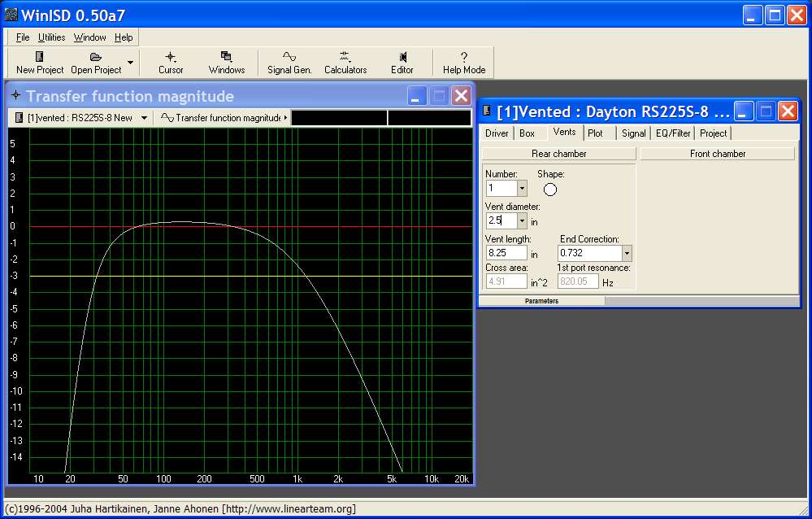Open the Calculators tool
Image resolution: width=812 pixels, height=519 pixels.
[x=345, y=63]
